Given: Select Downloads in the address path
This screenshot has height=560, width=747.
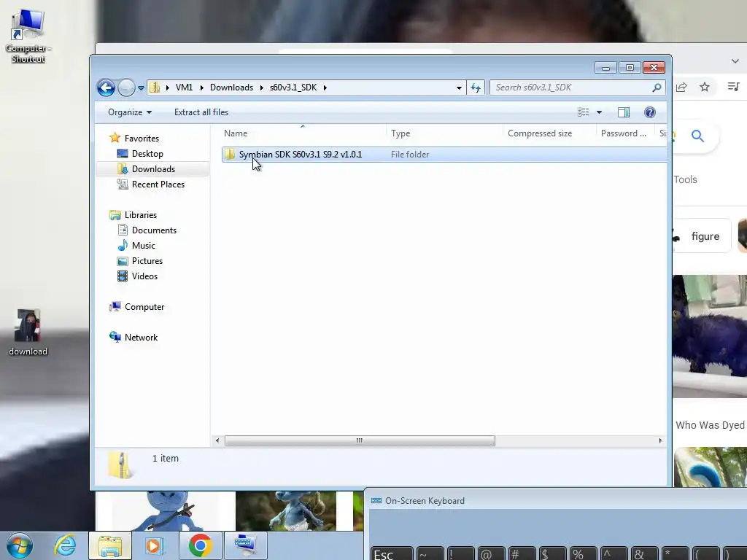Looking at the screenshot, I should [x=231, y=87].
